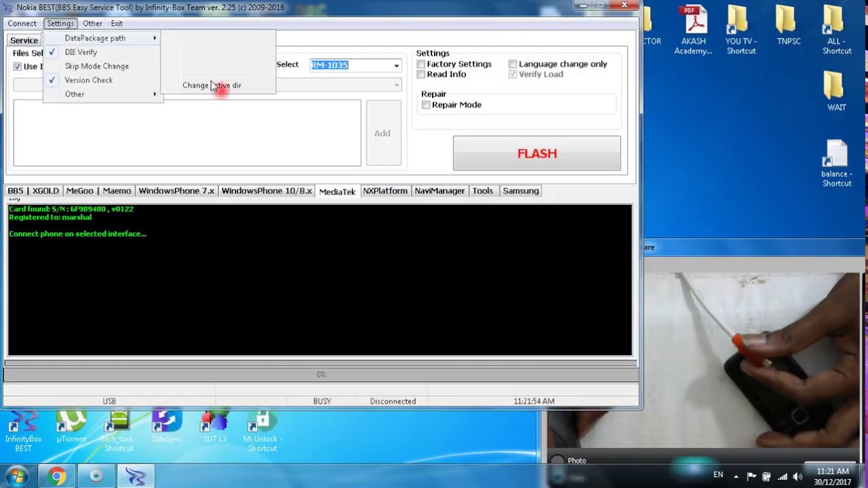Open balance shortcut file on desktop
The width and height of the screenshot is (868, 488).
click(836, 164)
